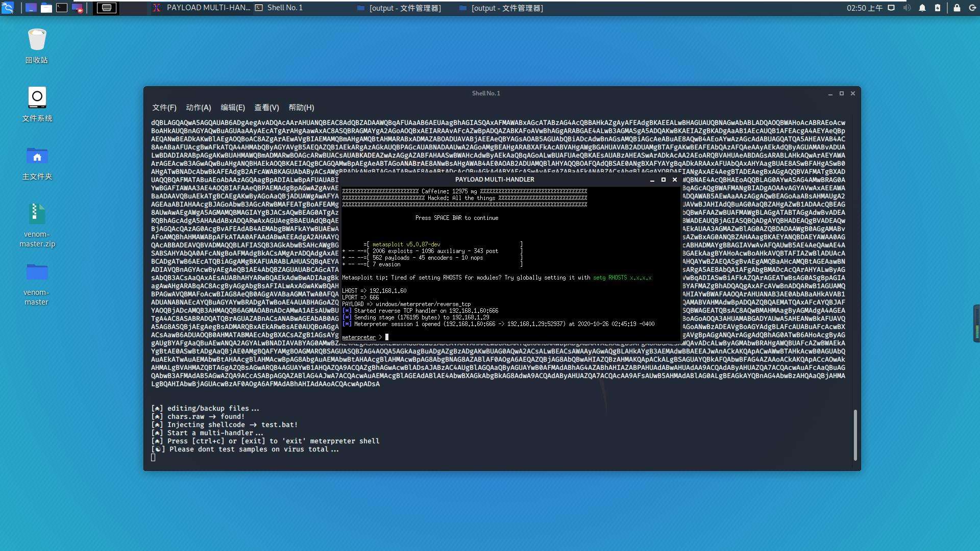Click the '562 payloads - 45 encoders' line
Viewport: 980px width, 551px height.
[x=432, y=258]
